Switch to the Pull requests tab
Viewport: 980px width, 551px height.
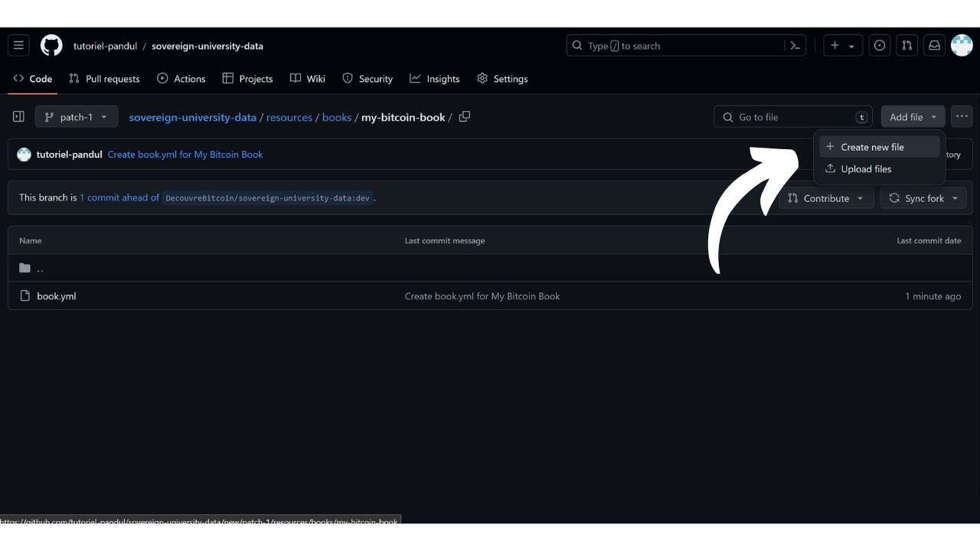click(x=104, y=79)
